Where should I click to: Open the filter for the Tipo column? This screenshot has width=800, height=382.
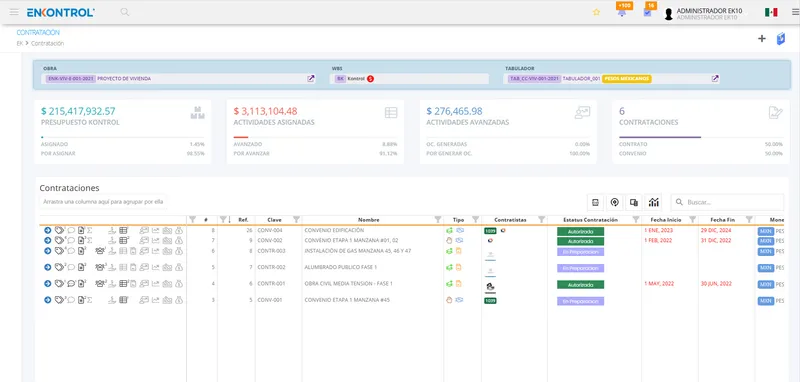(476, 219)
